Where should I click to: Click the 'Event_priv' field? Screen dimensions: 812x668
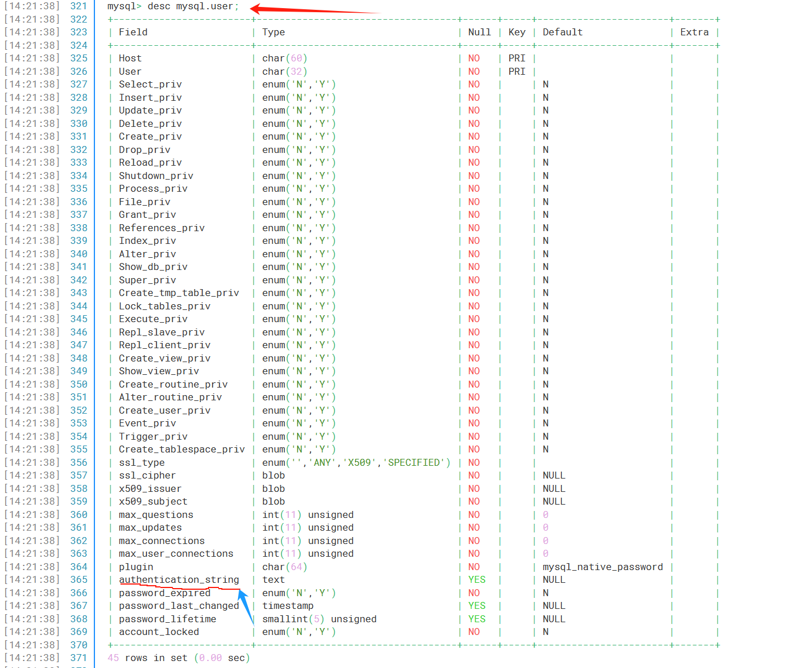[148, 424]
